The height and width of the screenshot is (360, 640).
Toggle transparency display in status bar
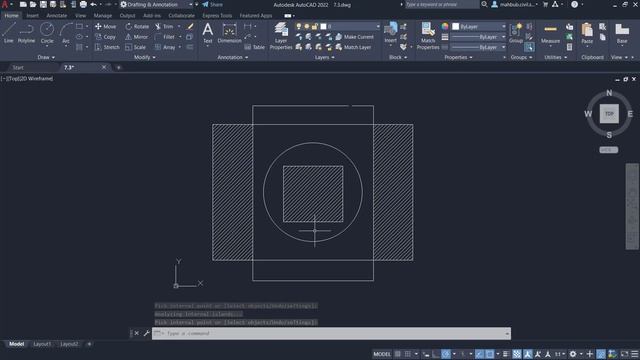click(517, 354)
